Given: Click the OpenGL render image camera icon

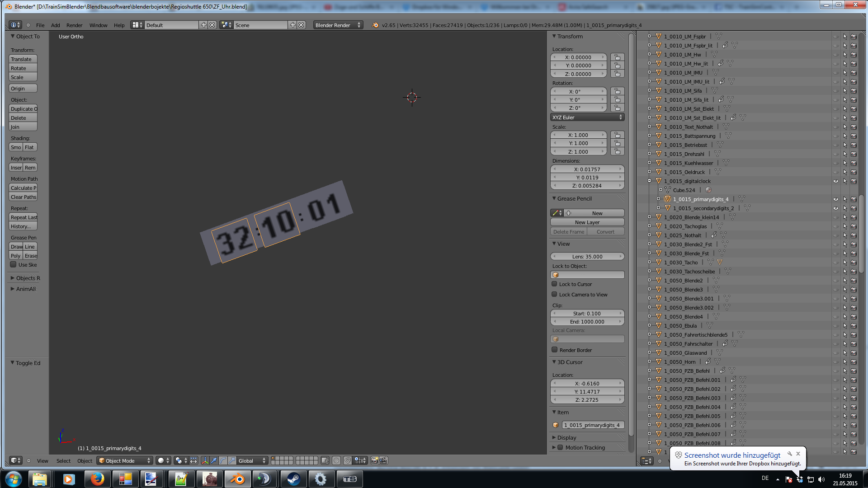Looking at the screenshot, I should (374, 460).
